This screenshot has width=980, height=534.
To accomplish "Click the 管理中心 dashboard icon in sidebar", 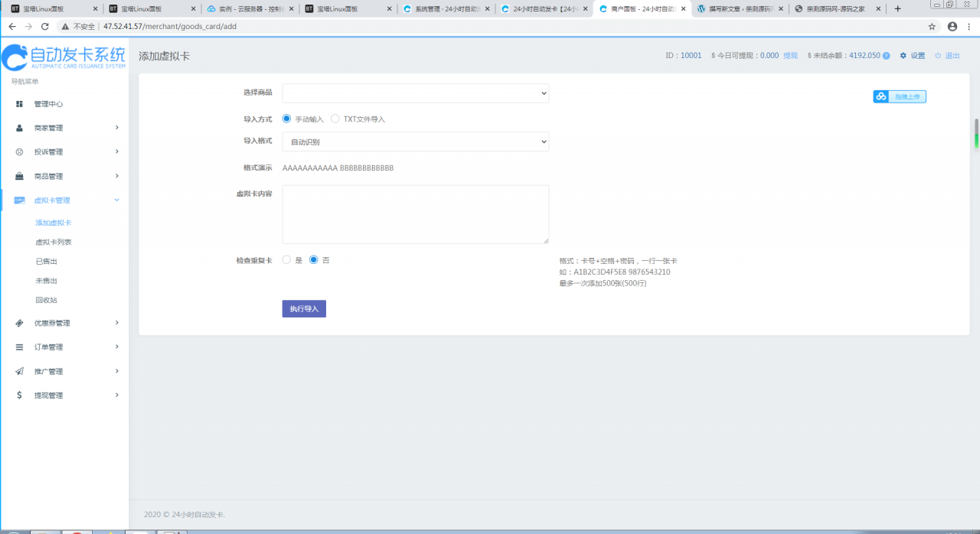I will tap(19, 104).
